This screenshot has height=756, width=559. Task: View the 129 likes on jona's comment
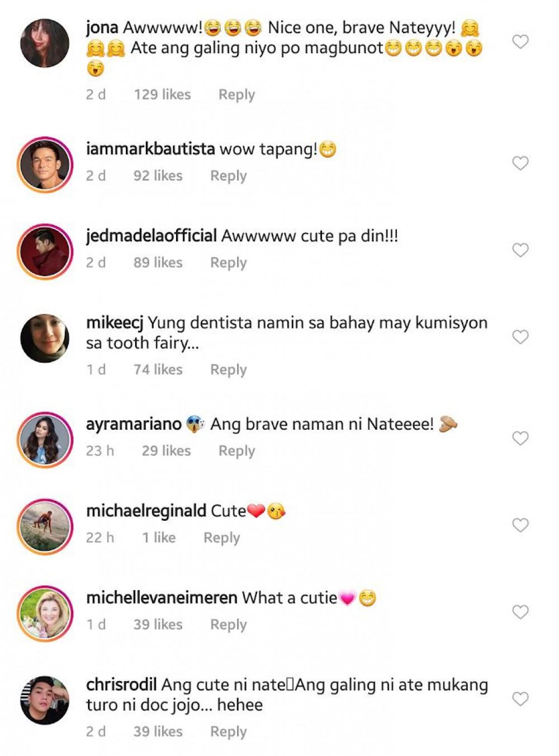click(x=162, y=94)
